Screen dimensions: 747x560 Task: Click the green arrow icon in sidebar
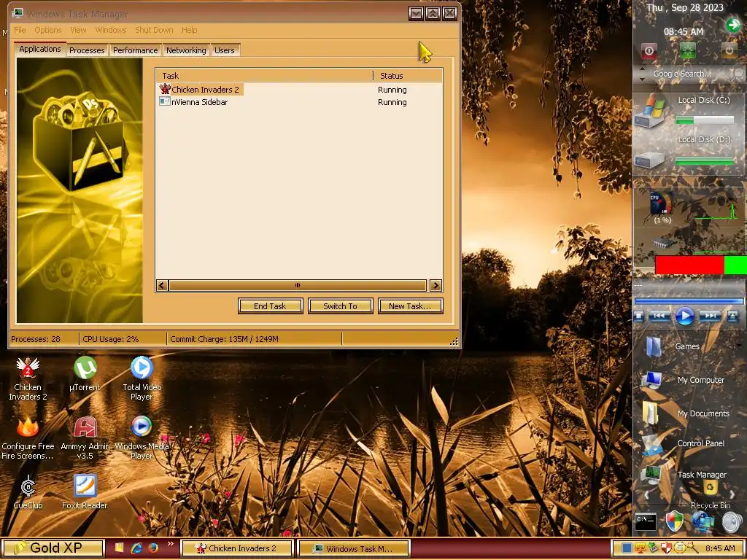732,25
